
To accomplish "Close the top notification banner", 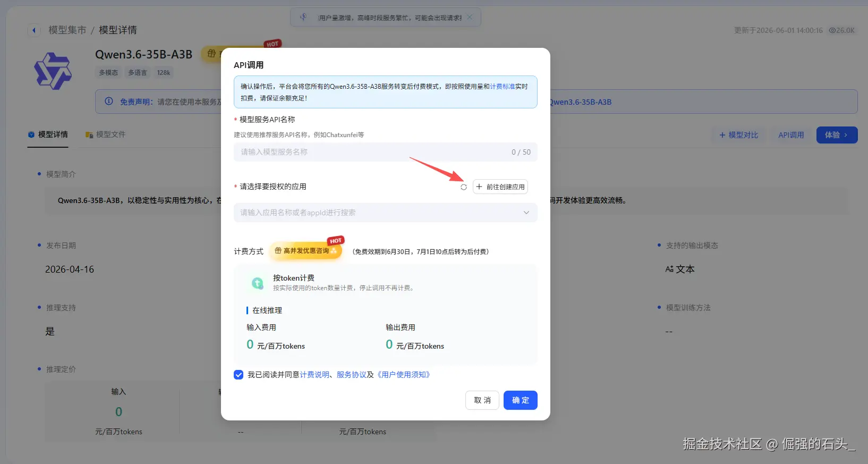I will [x=470, y=18].
